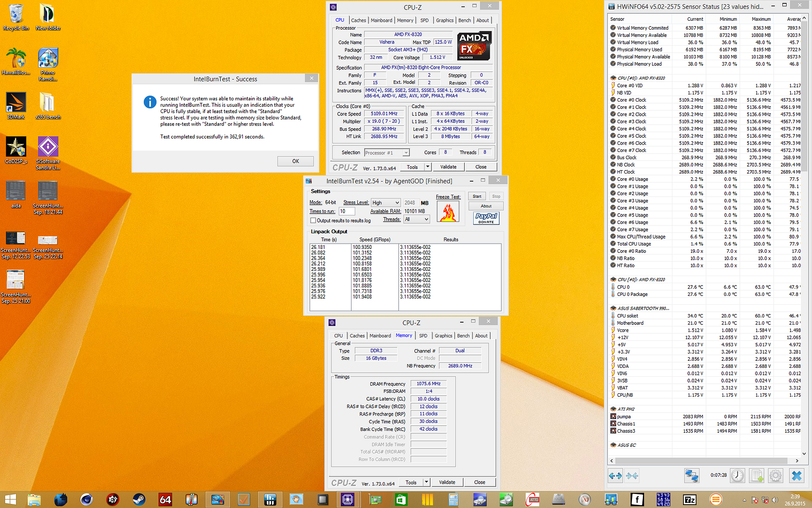The height and width of the screenshot is (508, 812).
Task: Click the volume speaker tray icon
Action: click(775, 500)
